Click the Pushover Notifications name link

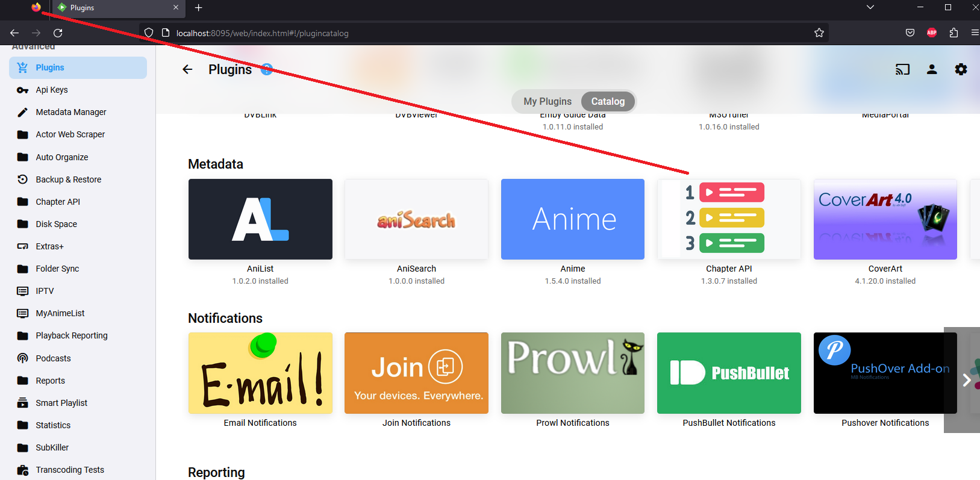point(885,423)
